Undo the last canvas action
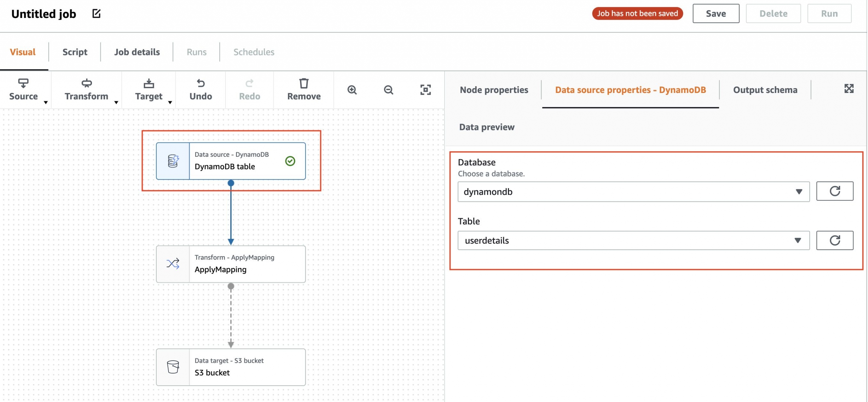868x402 pixels. click(201, 90)
